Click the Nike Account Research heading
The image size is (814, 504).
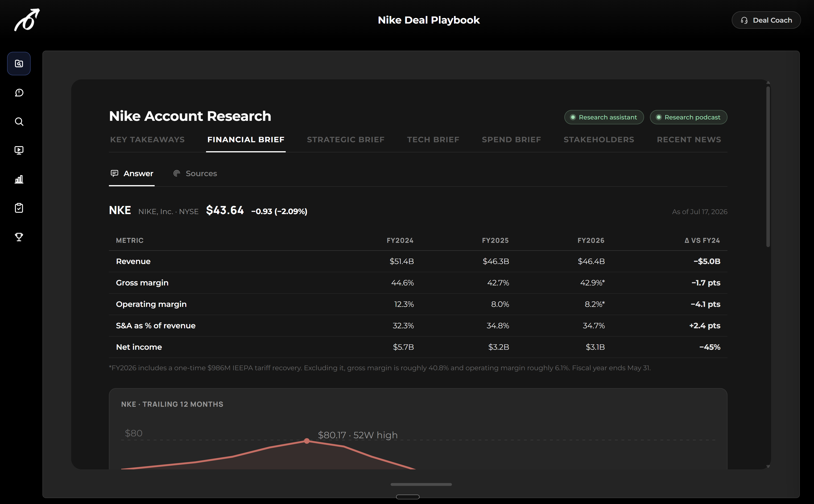click(190, 116)
